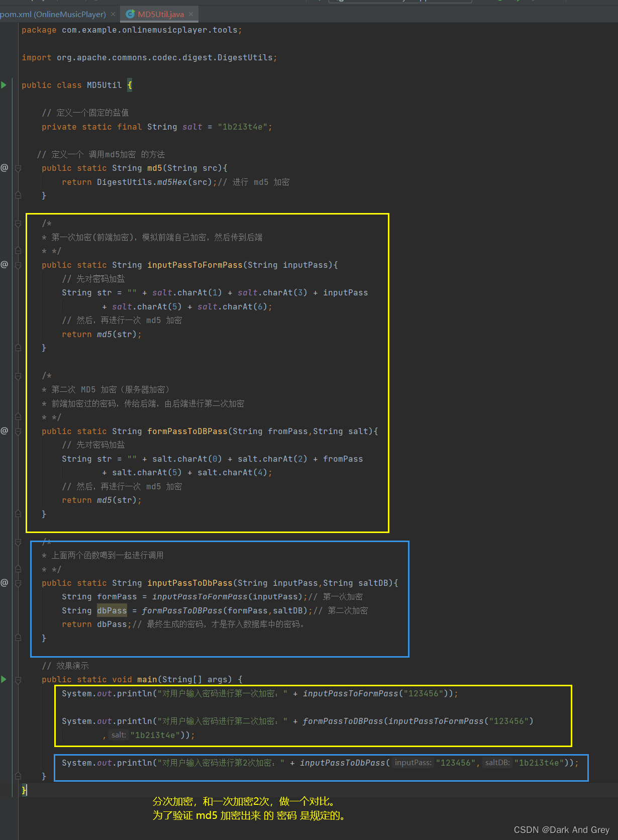Click the @ gutter icon beside md5 method
This screenshot has height=840, width=618.
(5, 167)
